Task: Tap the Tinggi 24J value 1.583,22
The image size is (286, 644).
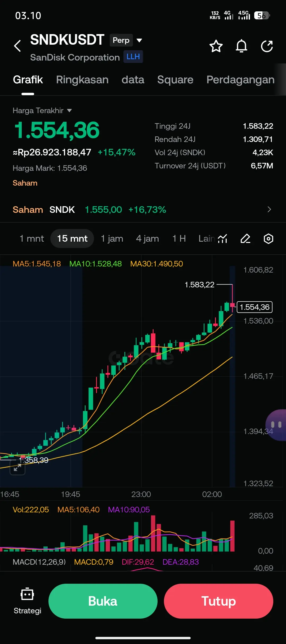Action: (258, 126)
